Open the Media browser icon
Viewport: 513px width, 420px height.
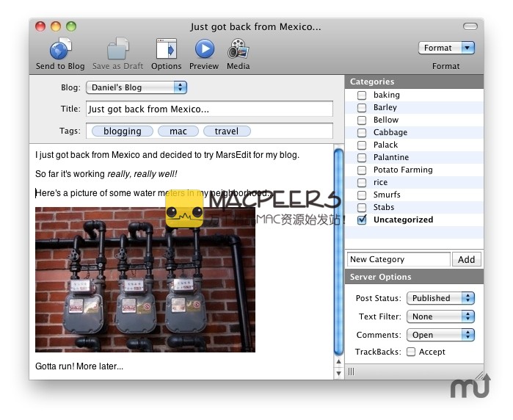click(238, 49)
